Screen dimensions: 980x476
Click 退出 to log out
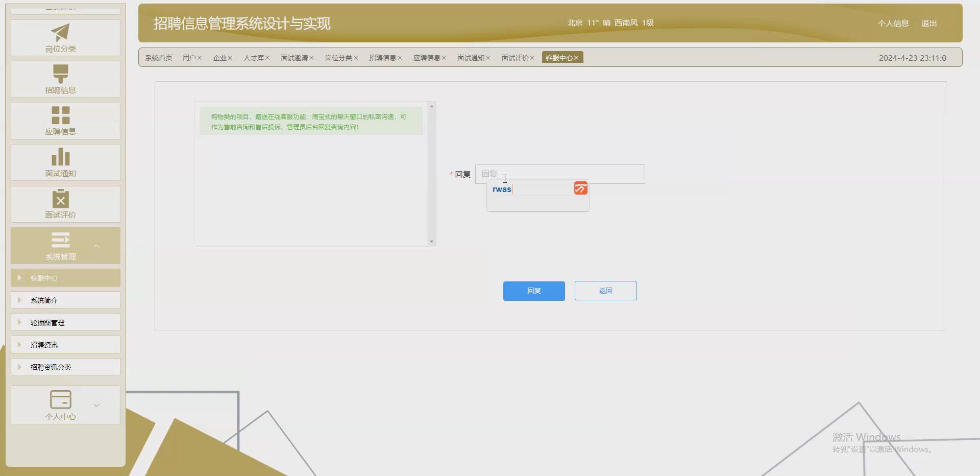929,23
